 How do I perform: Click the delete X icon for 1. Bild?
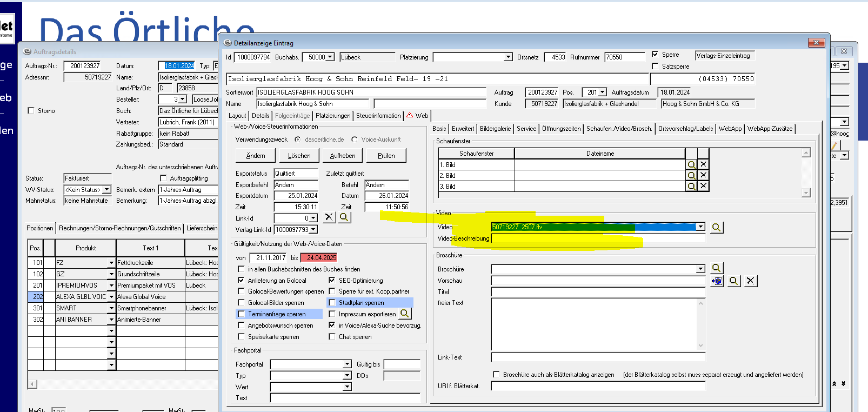(x=703, y=164)
